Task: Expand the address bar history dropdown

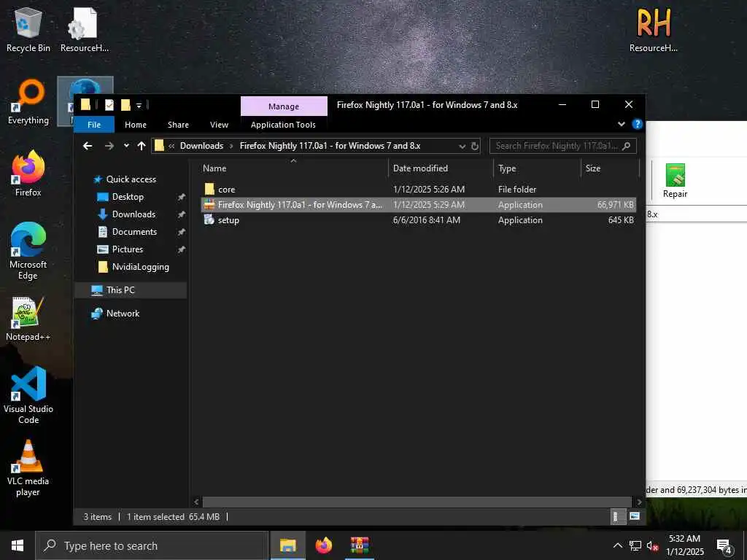Action: (x=462, y=146)
